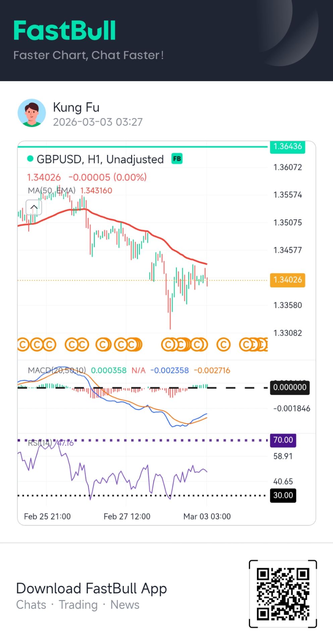
Task: Click the green 1.36436 price level tag
Action: 287,147
